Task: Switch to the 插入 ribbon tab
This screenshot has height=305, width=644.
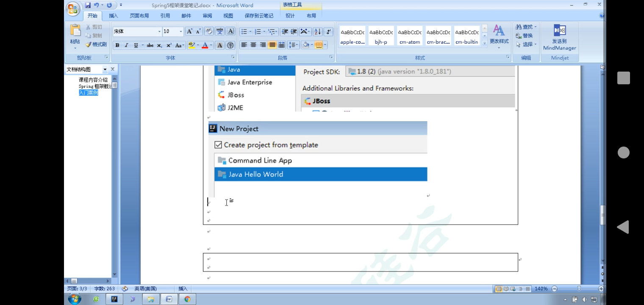Action: point(114,16)
